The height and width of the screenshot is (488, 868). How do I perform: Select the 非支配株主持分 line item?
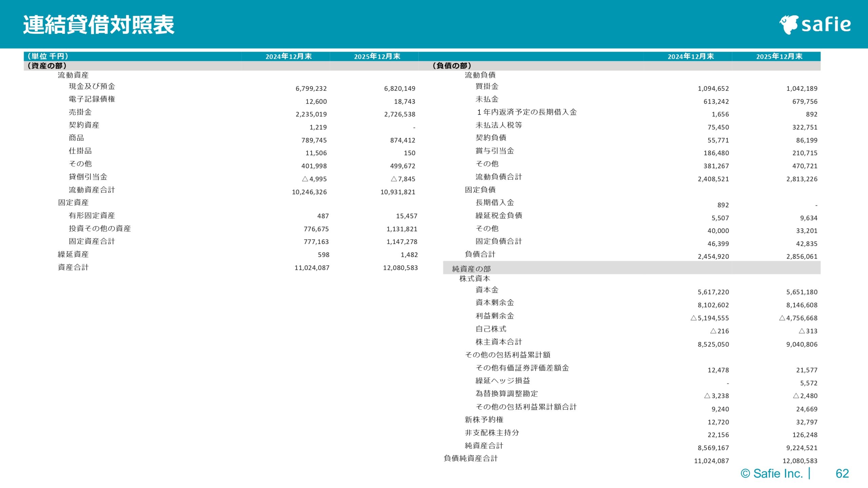492,433
